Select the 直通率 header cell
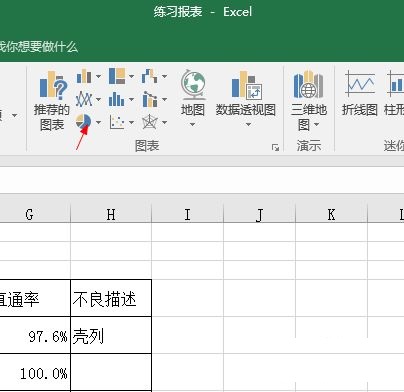The width and height of the screenshot is (404, 392). click(35, 298)
